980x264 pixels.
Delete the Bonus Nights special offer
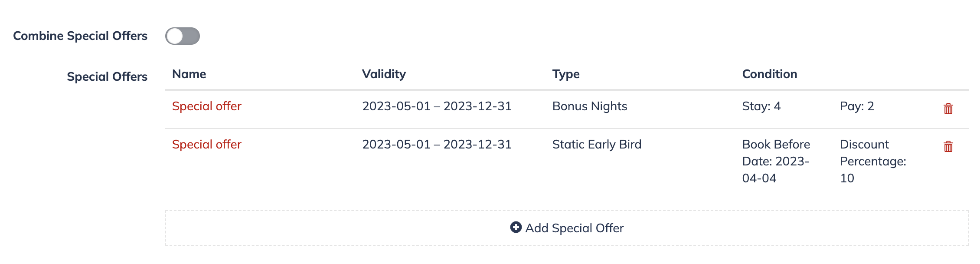tap(948, 109)
